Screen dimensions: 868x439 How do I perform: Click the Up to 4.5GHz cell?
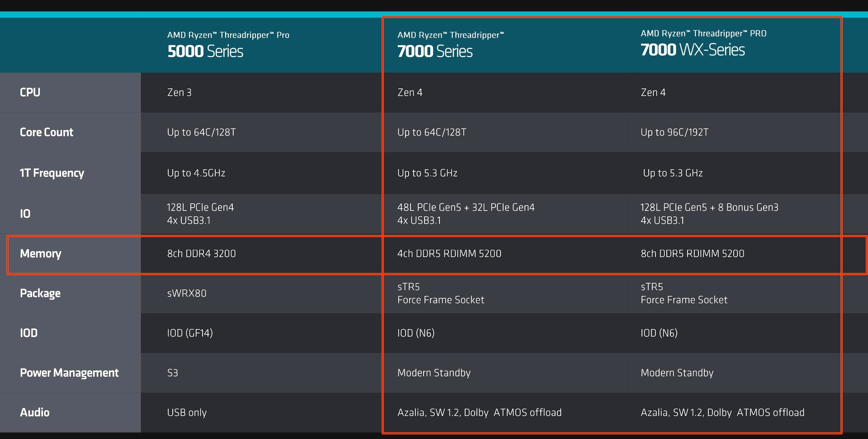(x=196, y=173)
